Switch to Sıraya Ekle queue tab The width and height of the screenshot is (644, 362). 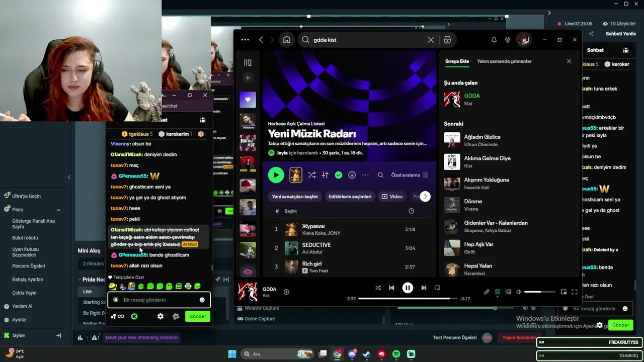coord(457,61)
